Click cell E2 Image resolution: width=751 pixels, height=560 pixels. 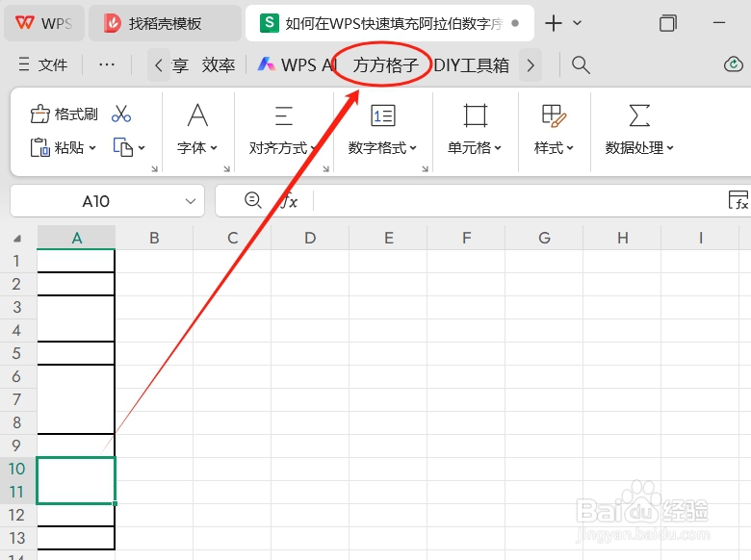[388, 284]
